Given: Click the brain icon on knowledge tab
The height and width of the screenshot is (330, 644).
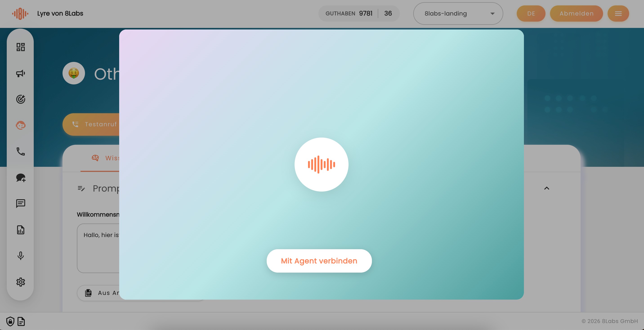Looking at the screenshot, I should point(95,158).
